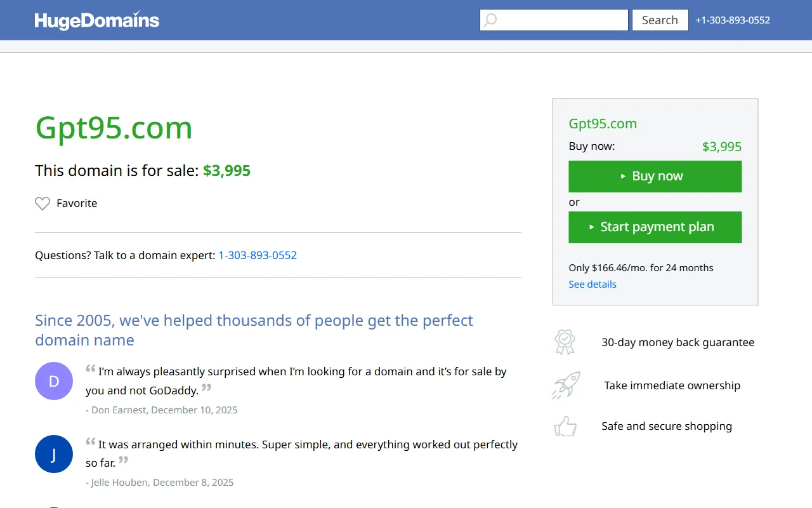
Task: Click the Take immediate ownership text
Action: click(672, 385)
